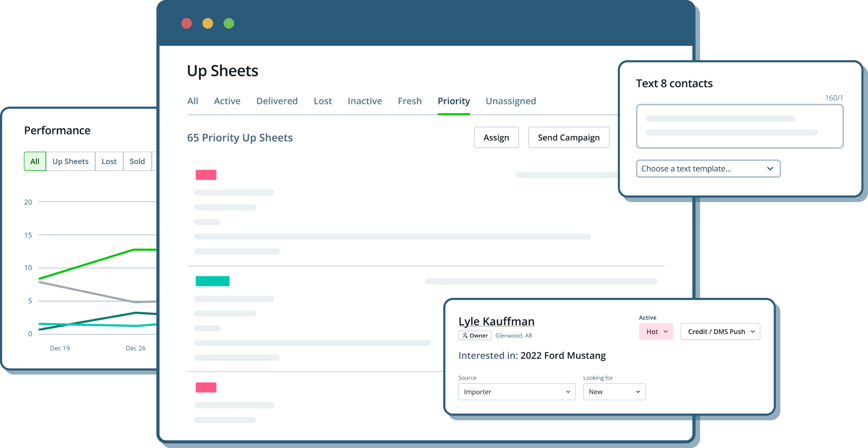868x448 pixels.
Task: Open the Fresh tab
Action: pyautogui.click(x=410, y=101)
